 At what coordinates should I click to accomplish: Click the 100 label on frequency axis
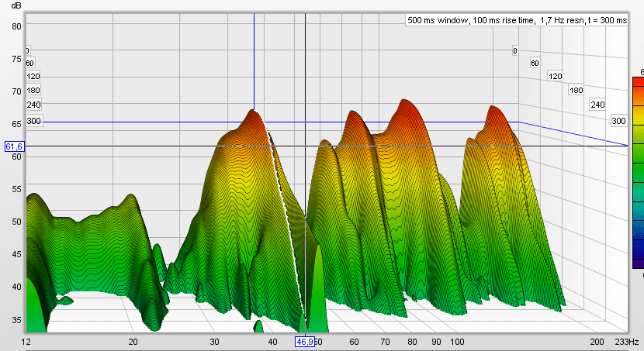click(x=458, y=342)
